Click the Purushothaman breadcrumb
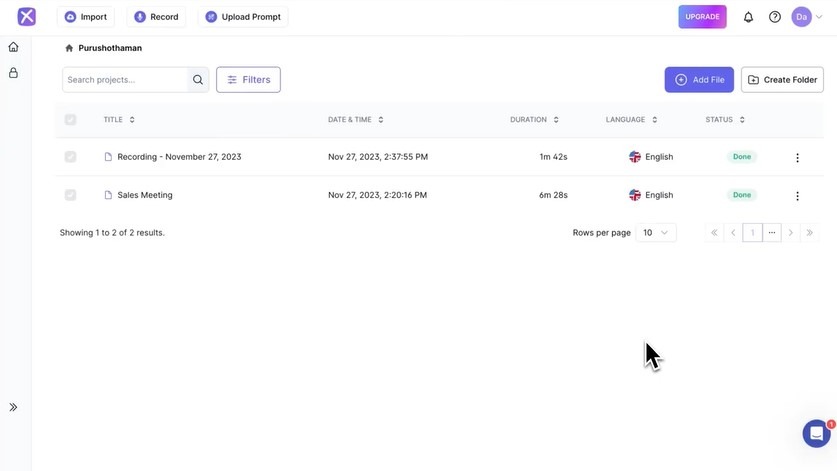The height and width of the screenshot is (471, 837). [110, 48]
